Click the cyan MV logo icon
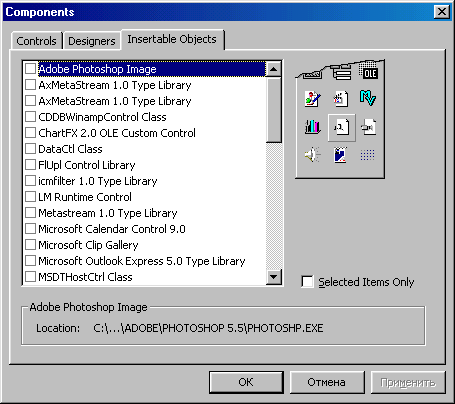The height and width of the screenshot is (404, 455). pyautogui.click(x=368, y=98)
